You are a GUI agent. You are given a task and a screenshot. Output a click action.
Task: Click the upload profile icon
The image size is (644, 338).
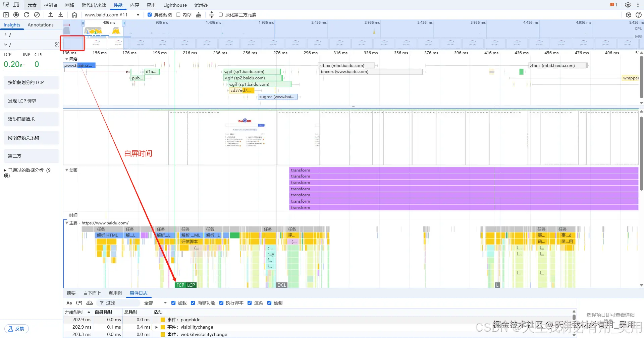pyautogui.click(x=51, y=15)
